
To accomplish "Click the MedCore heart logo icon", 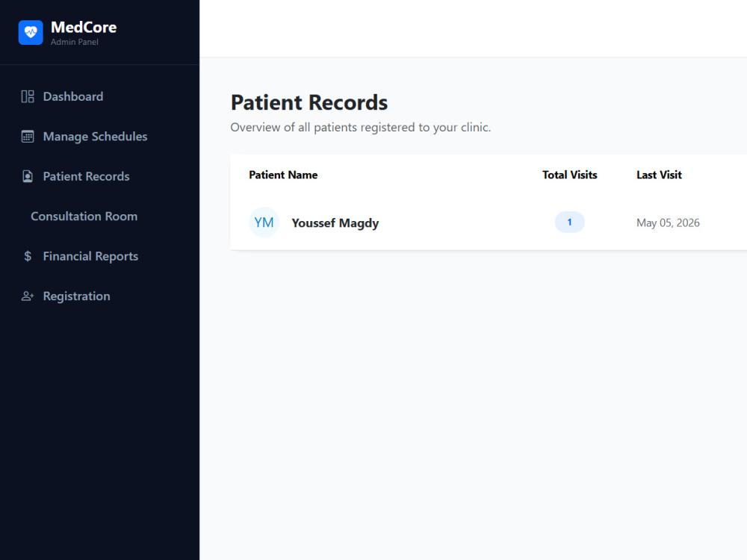I will (x=31, y=32).
